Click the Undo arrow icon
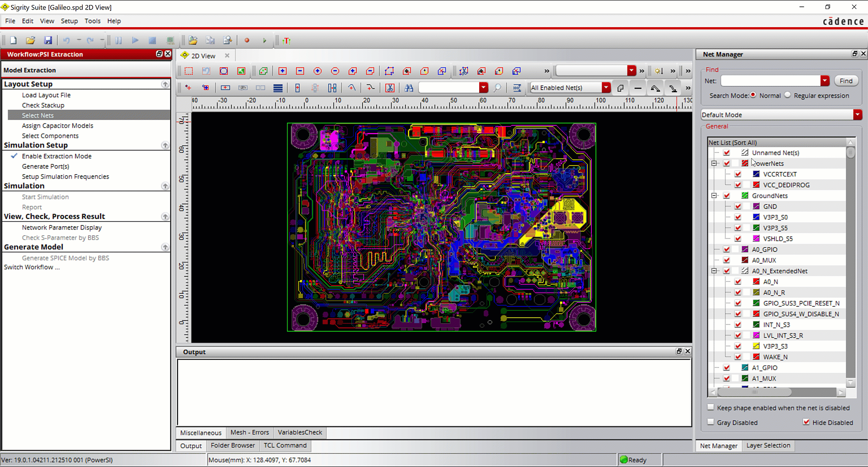The image size is (868, 467). pyautogui.click(x=66, y=40)
